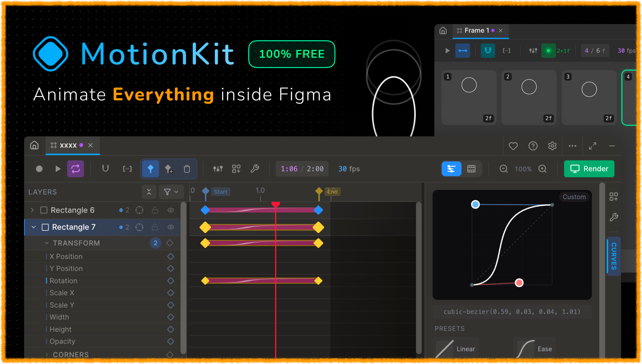Add keyframe for Opacity
This screenshot has width=642, height=364.
(171, 341)
